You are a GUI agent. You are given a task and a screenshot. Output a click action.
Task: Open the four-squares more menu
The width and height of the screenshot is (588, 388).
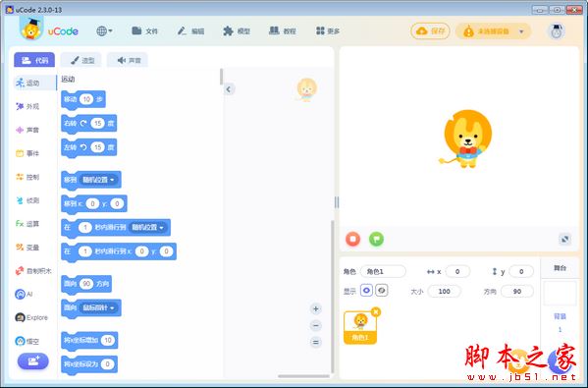[328, 31]
